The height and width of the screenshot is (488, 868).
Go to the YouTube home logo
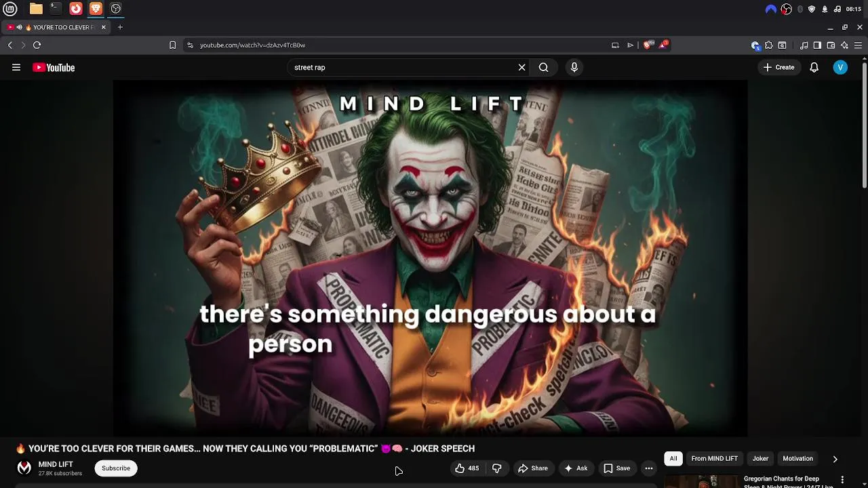point(54,67)
